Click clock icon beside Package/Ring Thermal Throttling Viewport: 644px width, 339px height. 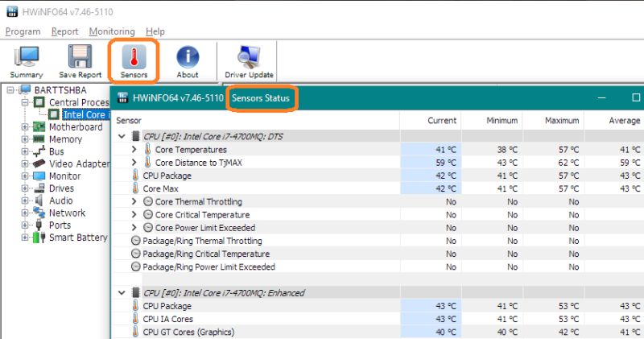point(135,241)
